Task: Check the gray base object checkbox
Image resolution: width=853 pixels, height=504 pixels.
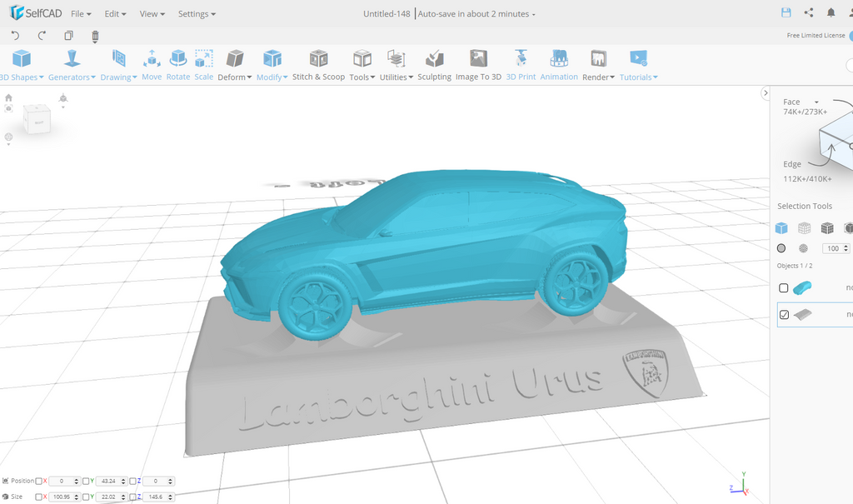Action: [784, 315]
